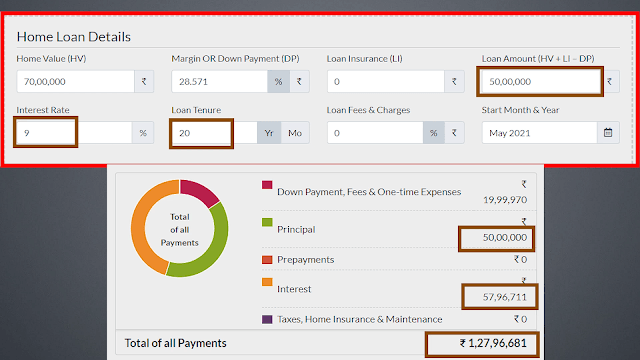This screenshot has width=640, height=360.
Task: Click the Down Payment value field showing 28.571
Action: (220, 81)
